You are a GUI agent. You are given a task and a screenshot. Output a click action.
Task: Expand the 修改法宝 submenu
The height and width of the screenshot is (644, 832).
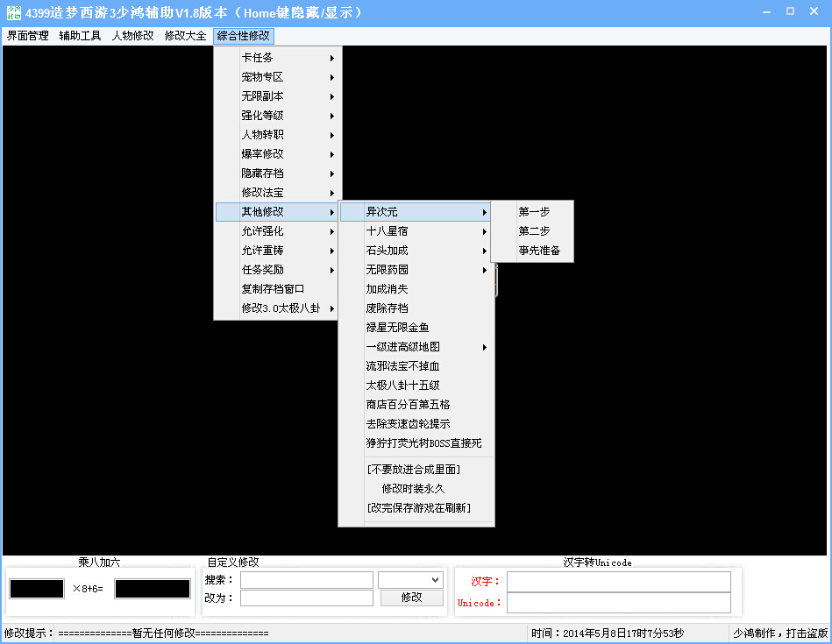coord(277,193)
